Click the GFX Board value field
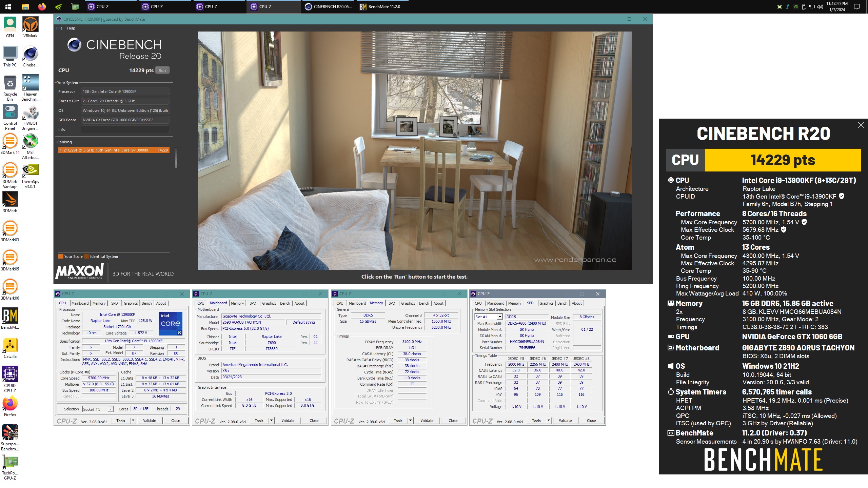 click(125, 120)
